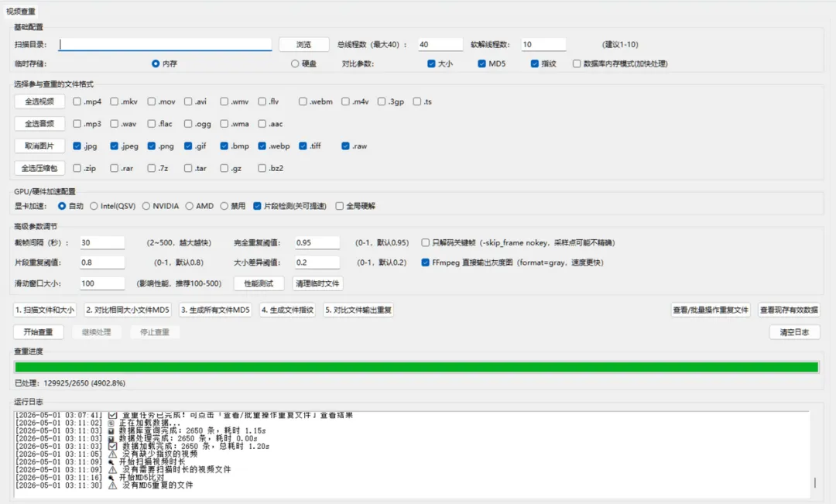Uncheck the .jpg format checkbox

77,146
